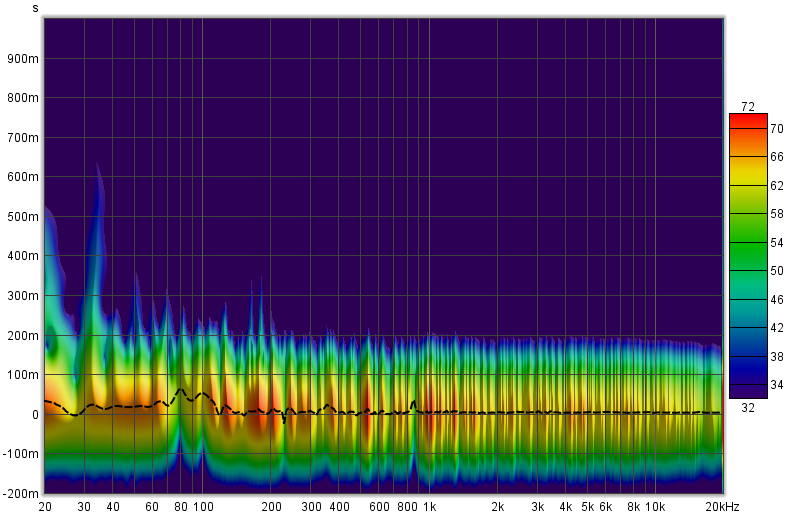Click the 46 label beside the color scale
This screenshot has height=519, width=800.
coord(777,300)
